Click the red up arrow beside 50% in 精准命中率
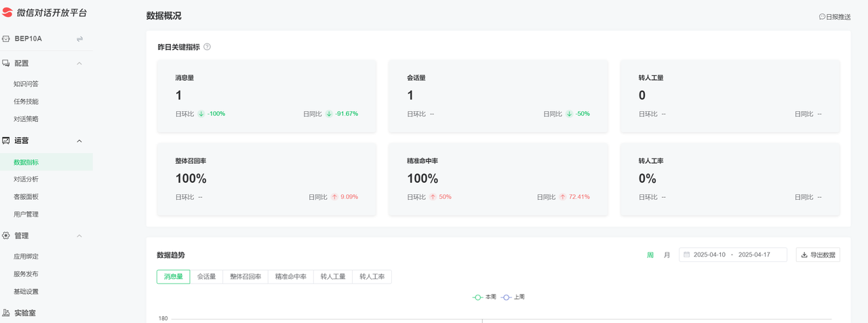The width and height of the screenshot is (868, 323). [433, 197]
